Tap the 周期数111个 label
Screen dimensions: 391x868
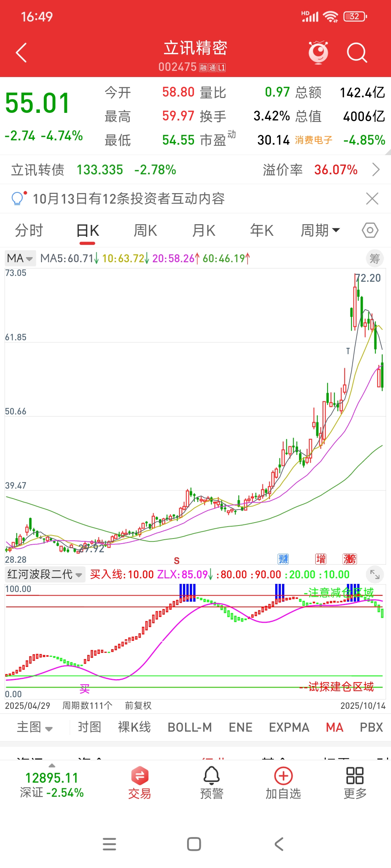pos(87,706)
